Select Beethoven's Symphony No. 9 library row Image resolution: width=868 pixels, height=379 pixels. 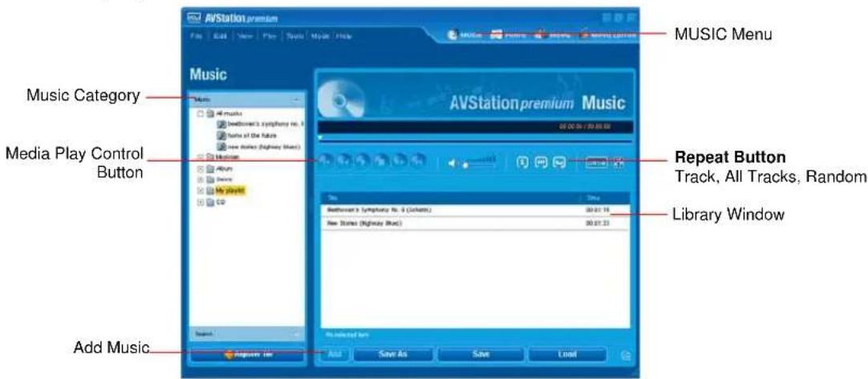point(475,210)
